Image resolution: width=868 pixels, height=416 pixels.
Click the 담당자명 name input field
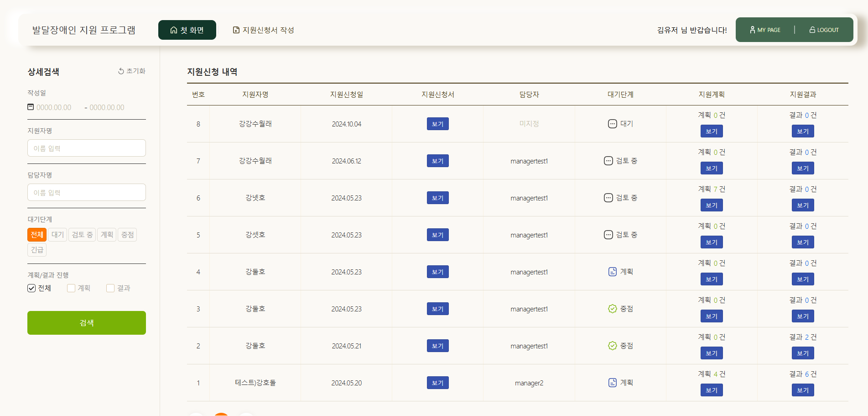coord(87,192)
